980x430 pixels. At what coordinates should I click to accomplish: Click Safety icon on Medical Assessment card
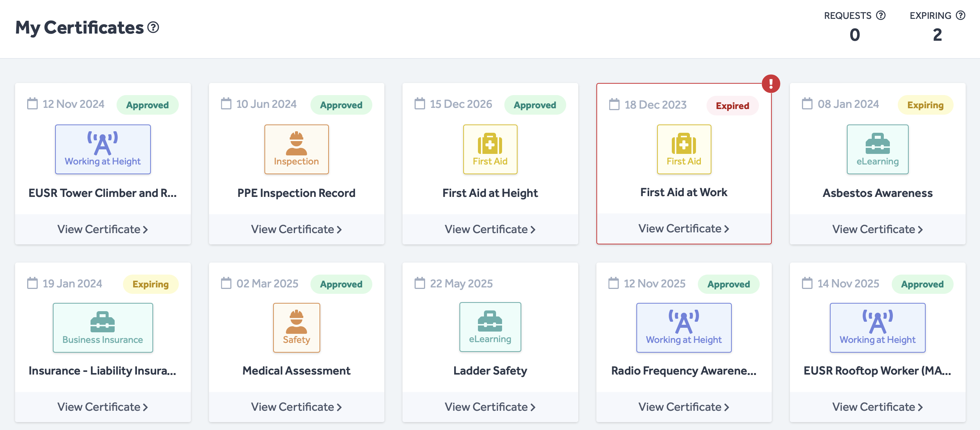[x=296, y=328]
